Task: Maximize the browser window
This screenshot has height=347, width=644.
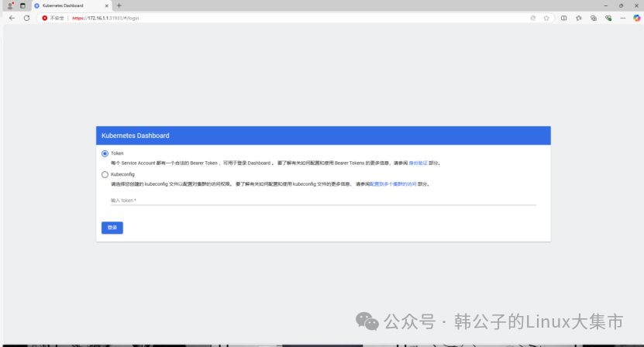Action: point(621,5)
